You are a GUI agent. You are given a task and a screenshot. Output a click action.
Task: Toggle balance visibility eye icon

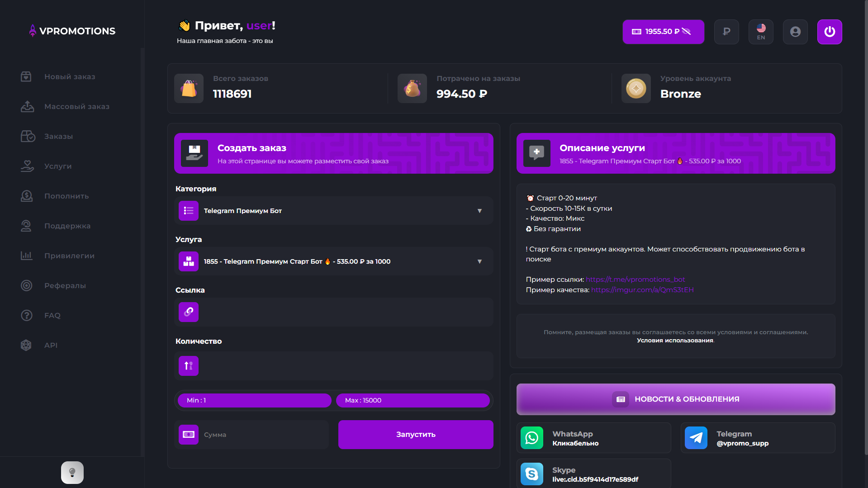click(x=687, y=32)
